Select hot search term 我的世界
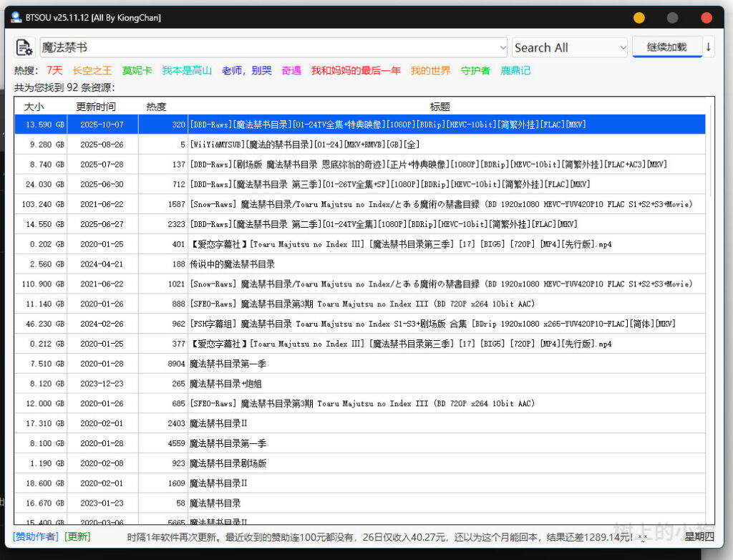Viewport: 733px width, 560px height. point(430,70)
